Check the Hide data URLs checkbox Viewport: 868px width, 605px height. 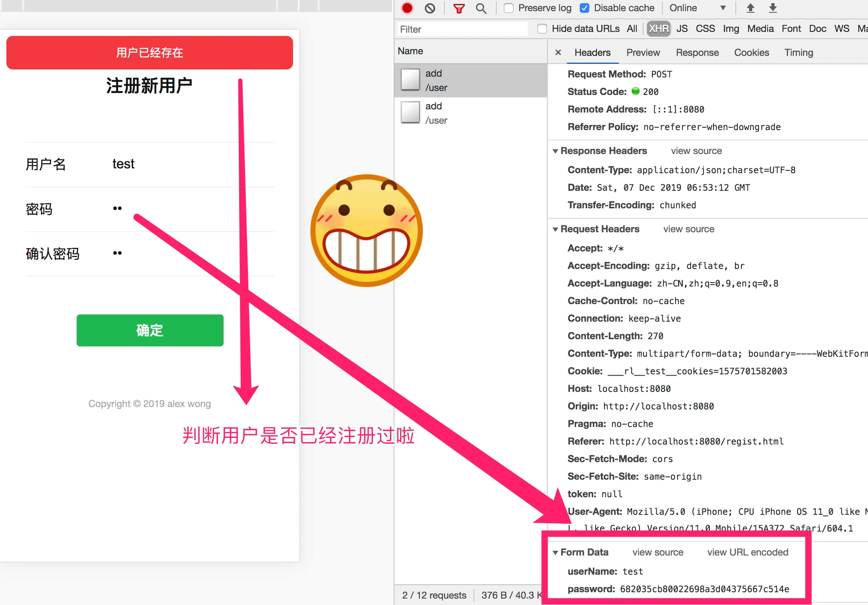(x=542, y=29)
